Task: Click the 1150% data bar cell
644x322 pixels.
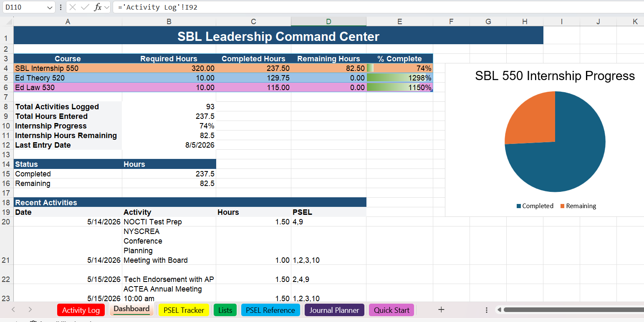Action: click(400, 88)
